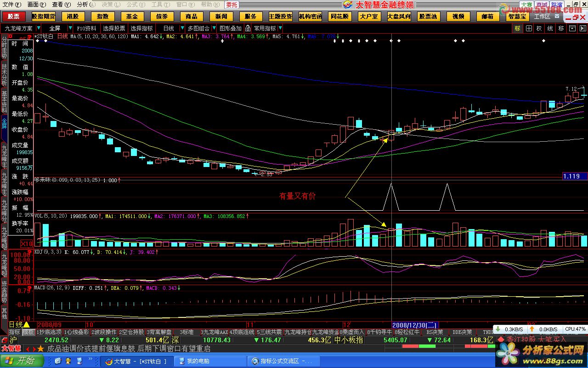Click the Shanghai index 沪 label
588x368 pixels.
[x=13, y=340]
